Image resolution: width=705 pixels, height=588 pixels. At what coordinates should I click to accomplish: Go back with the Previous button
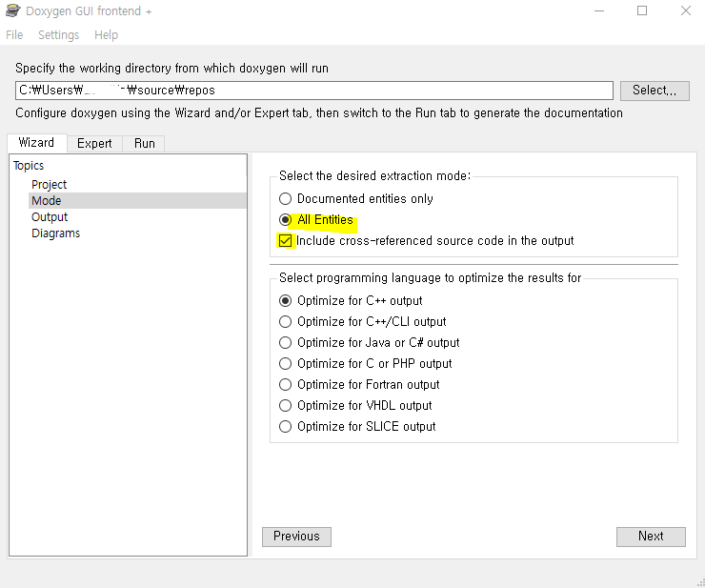coord(296,537)
